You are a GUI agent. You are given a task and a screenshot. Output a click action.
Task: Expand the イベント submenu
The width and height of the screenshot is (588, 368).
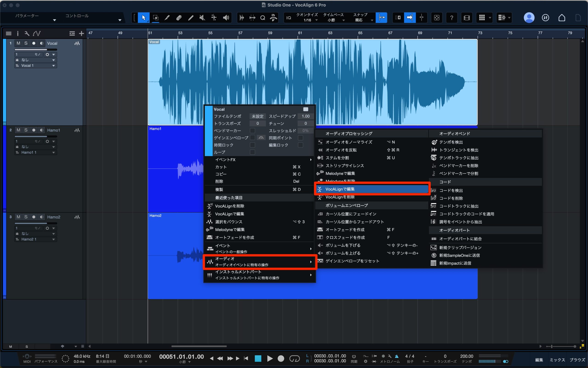pos(259,248)
